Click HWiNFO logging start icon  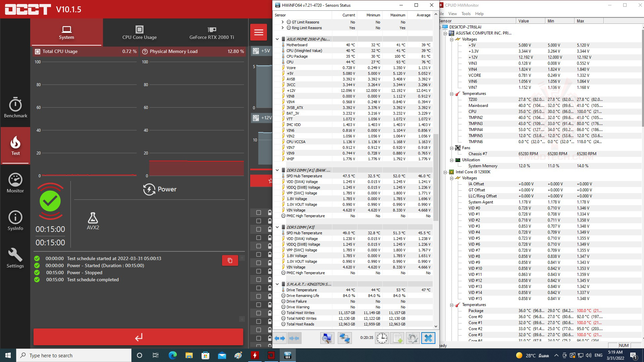coord(397,338)
